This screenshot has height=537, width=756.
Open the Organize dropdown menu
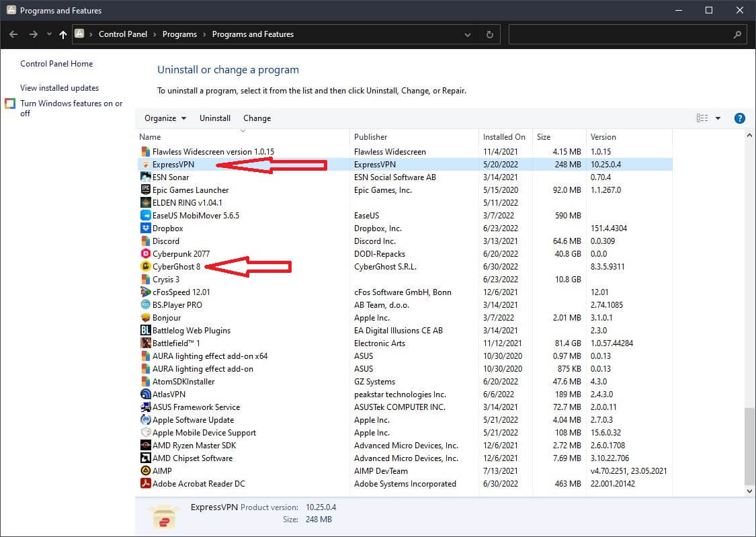tap(165, 118)
